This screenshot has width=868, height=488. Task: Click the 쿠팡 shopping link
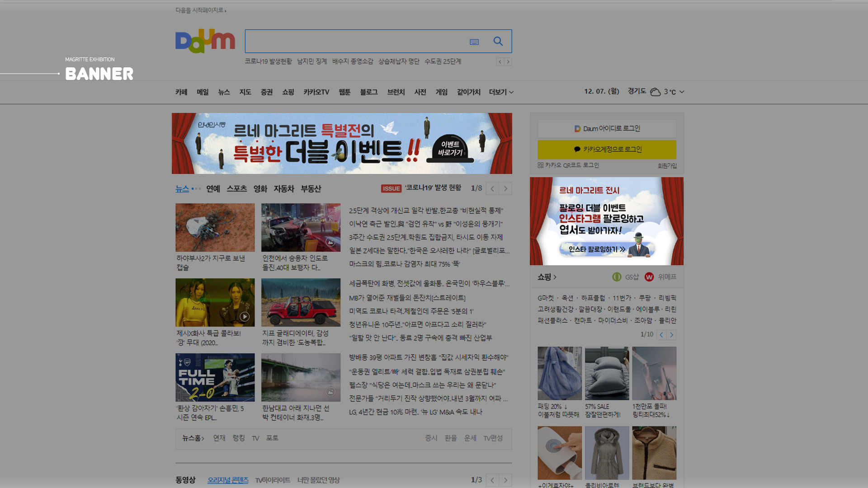click(x=645, y=298)
